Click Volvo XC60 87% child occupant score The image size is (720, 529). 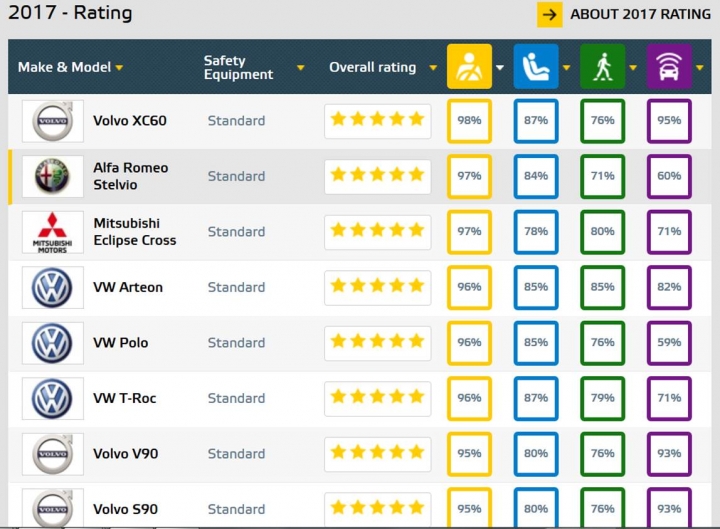coord(536,121)
